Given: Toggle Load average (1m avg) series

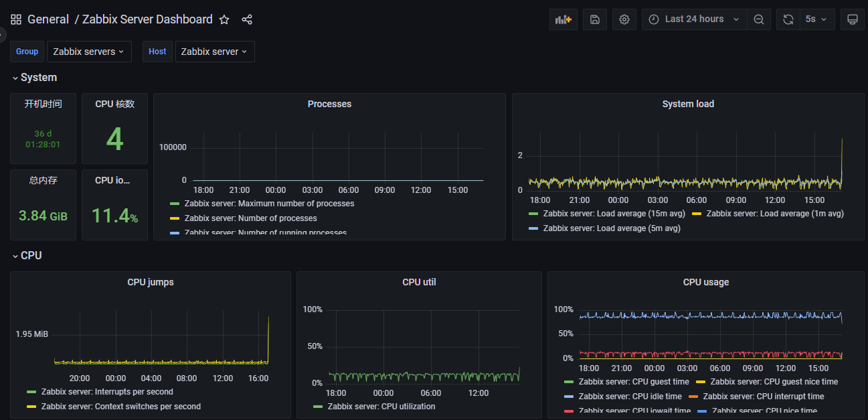Looking at the screenshot, I should [775, 214].
